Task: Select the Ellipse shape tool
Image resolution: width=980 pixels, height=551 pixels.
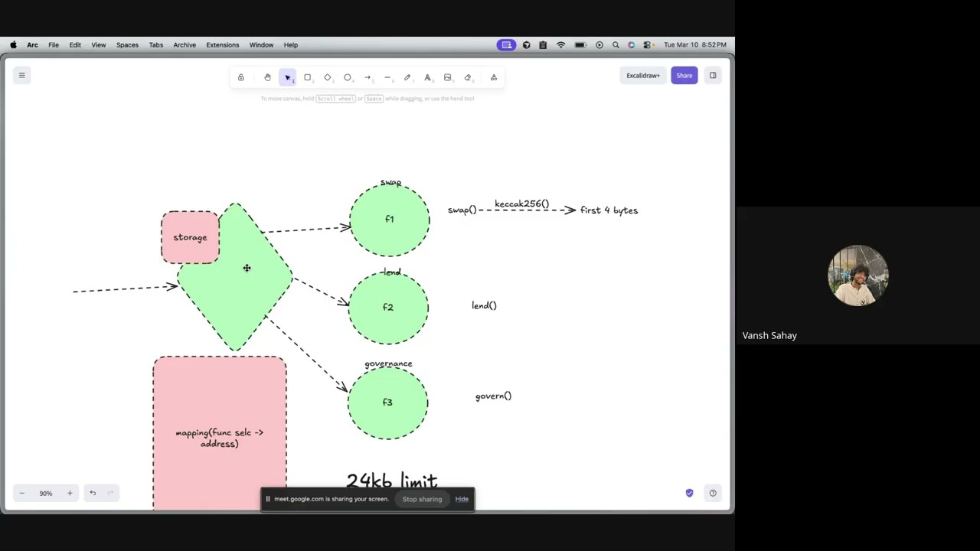Action: [x=348, y=77]
